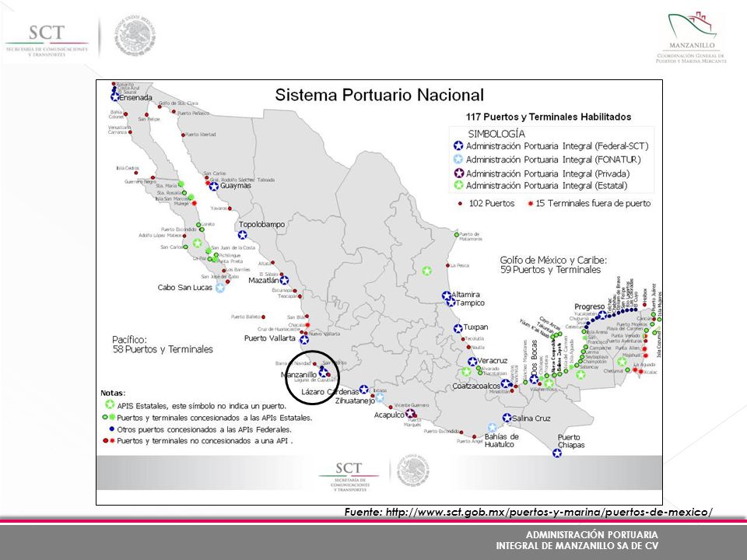This screenshot has width=747, height=560.
Task: Click 'Administración Portuaria Integral (Estatal)' legend text
Action: click(x=546, y=186)
